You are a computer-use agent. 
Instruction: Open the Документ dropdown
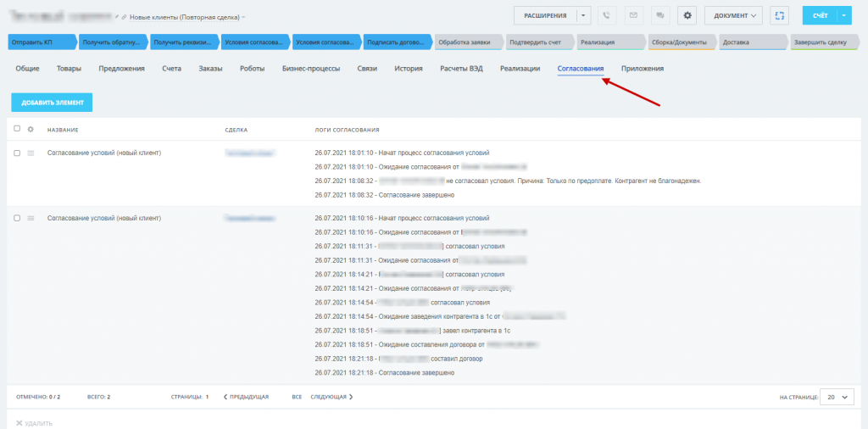coord(733,15)
